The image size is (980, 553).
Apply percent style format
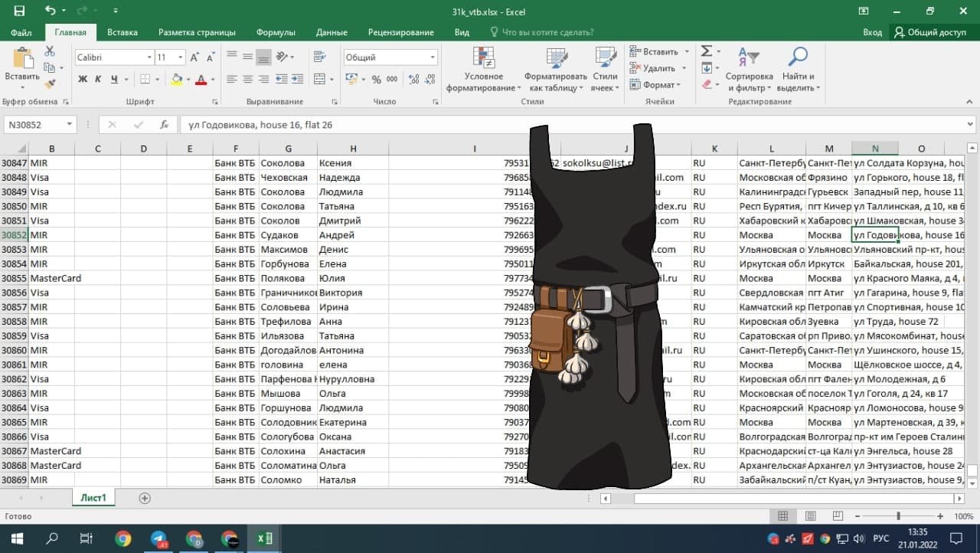(x=376, y=79)
